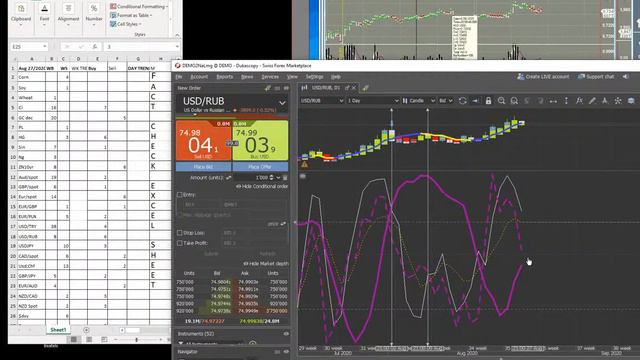Open the fx indicators menu icon

579,101
